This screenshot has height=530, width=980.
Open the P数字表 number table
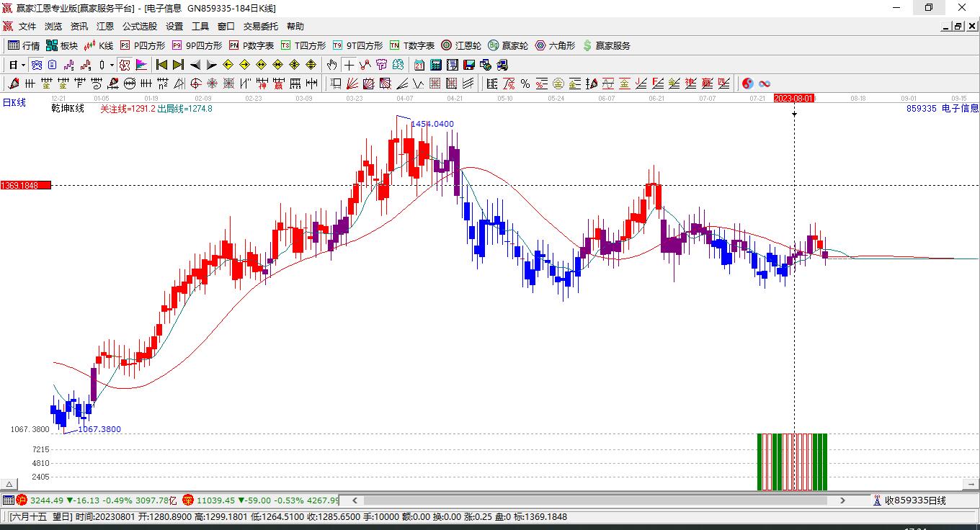point(251,45)
